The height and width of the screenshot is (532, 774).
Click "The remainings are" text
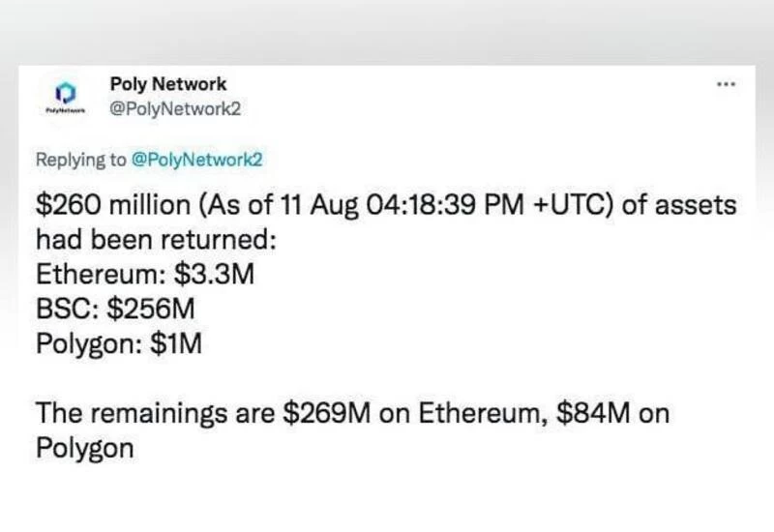[157, 414]
